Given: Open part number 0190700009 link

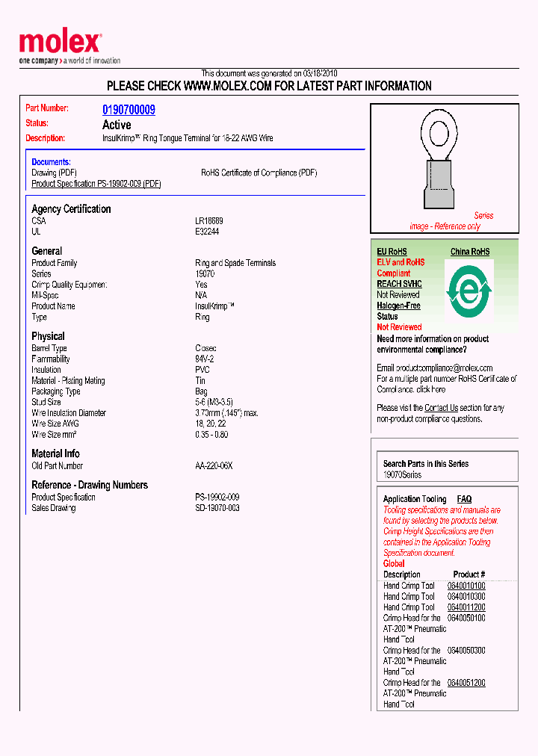Looking at the screenshot, I should click(x=129, y=110).
